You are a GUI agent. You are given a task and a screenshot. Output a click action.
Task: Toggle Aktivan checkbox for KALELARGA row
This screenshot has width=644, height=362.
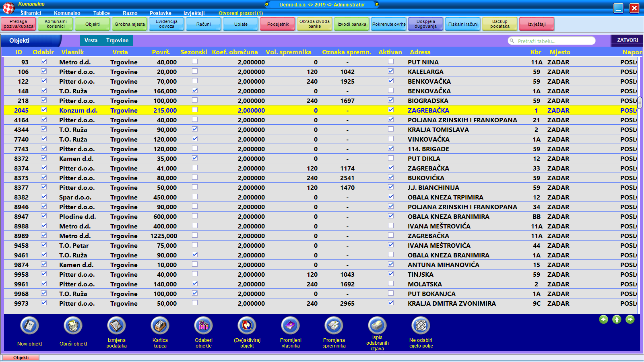(x=390, y=71)
